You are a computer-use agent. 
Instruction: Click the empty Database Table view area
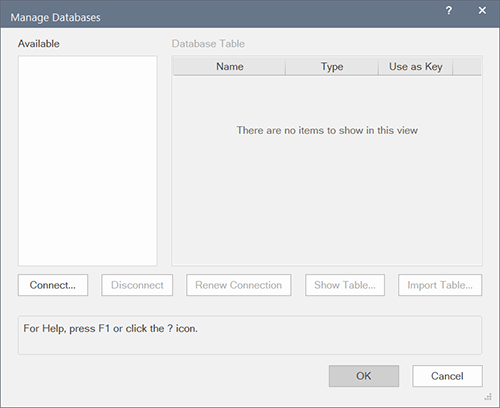point(327,170)
